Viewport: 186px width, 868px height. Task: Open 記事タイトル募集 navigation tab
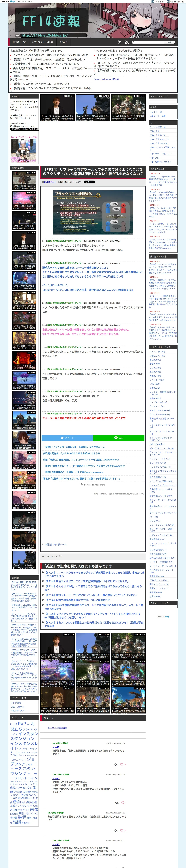point(43,42)
